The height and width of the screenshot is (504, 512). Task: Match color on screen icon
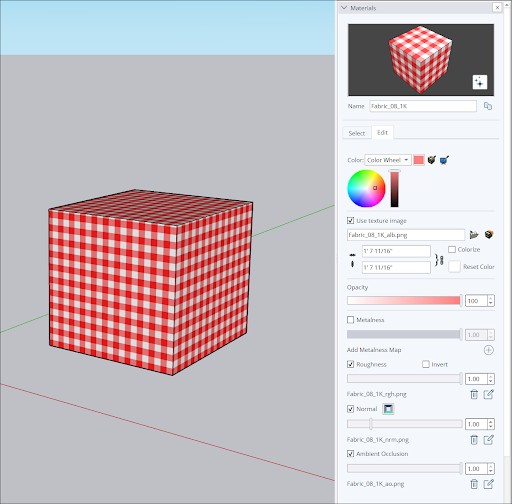point(444,160)
